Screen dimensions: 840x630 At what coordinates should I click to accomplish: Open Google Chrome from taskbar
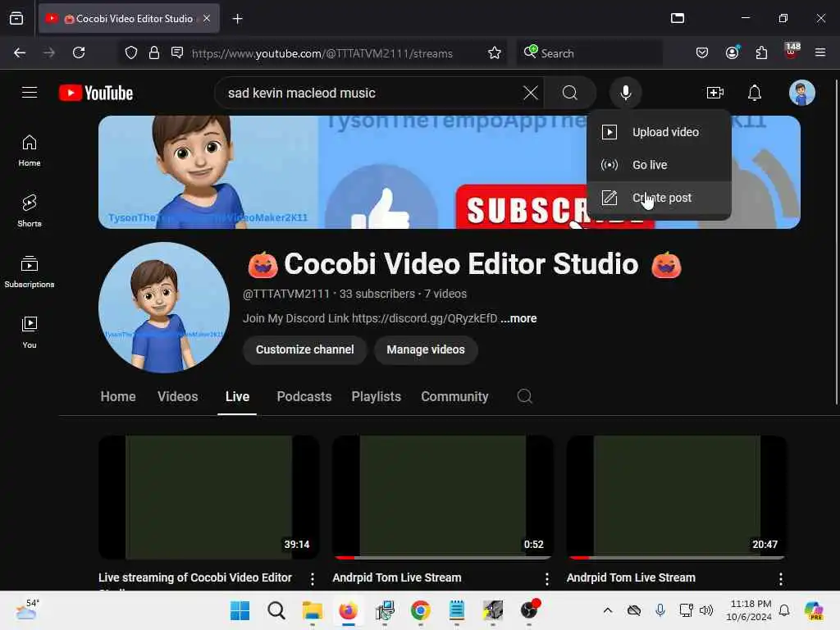tap(421, 610)
